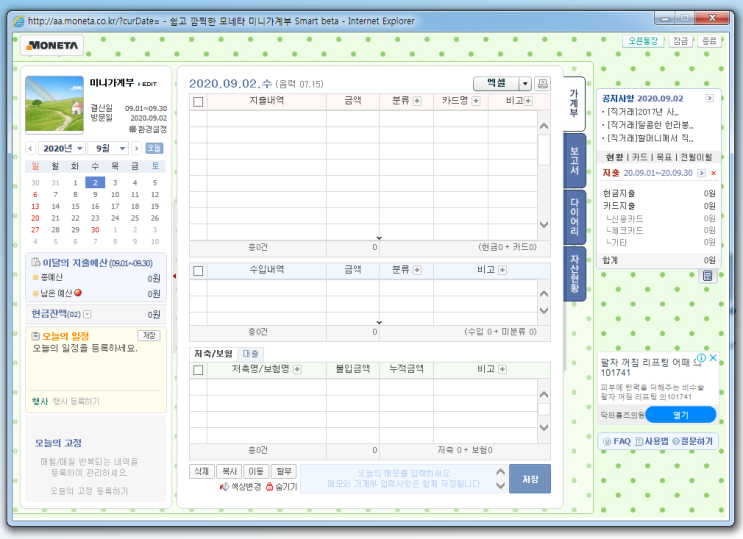This screenshot has height=539, width=743.
Task: Click the print icon next to the Excel button
Action: click(x=543, y=84)
